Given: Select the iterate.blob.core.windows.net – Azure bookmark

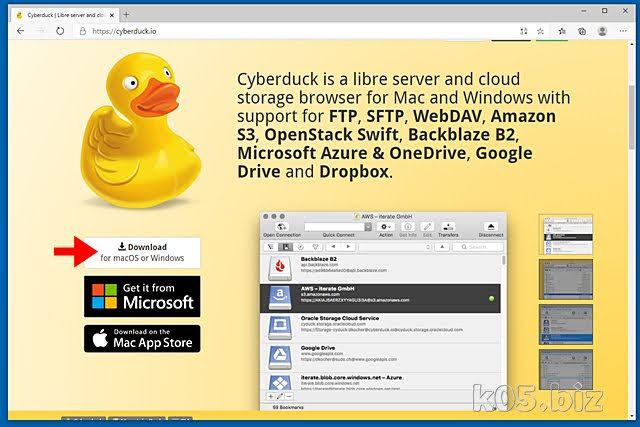Looking at the screenshot, I should pos(380,382).
